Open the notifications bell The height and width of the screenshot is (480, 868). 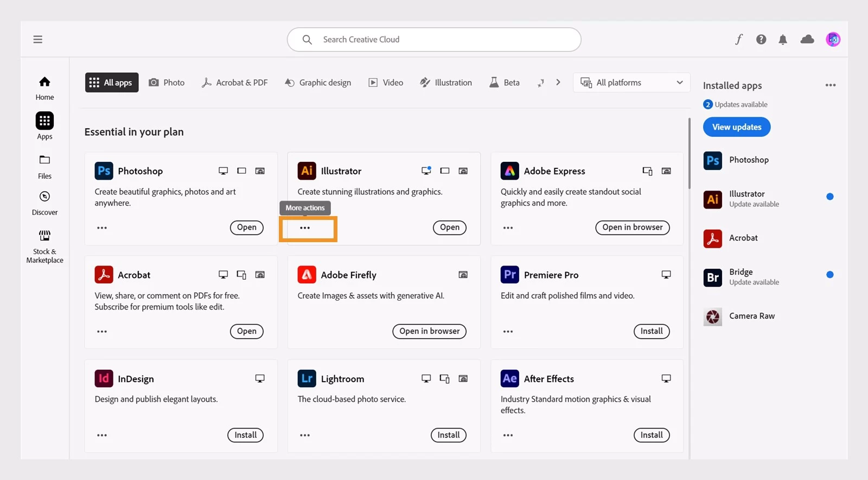point(783,39)
